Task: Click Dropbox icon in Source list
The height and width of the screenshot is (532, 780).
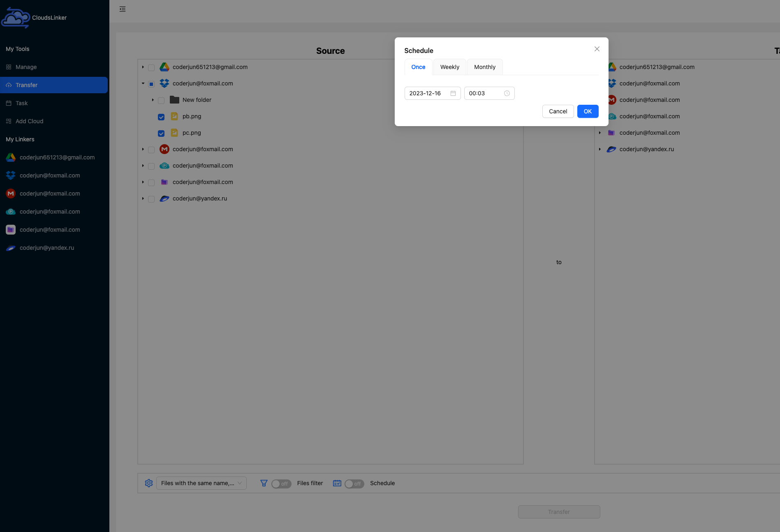Action: [164, 83]
